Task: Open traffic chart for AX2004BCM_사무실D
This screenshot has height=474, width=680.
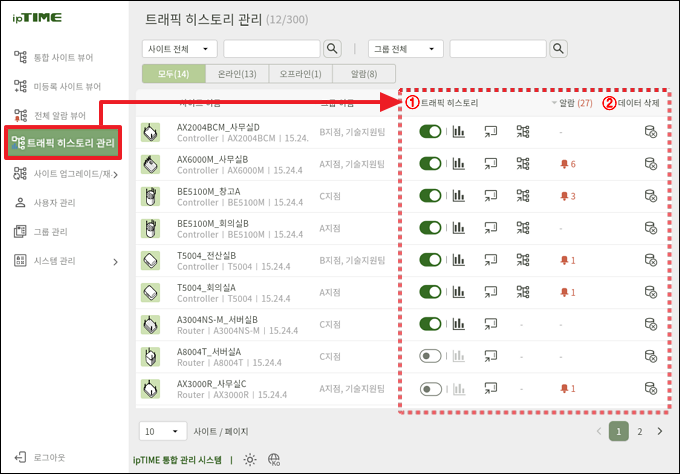Action: click(460, 131)
